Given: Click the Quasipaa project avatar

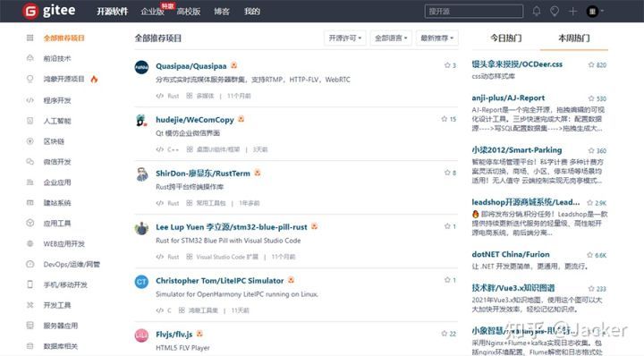Looking at the screenshot, I should click(x=141, y=67).
